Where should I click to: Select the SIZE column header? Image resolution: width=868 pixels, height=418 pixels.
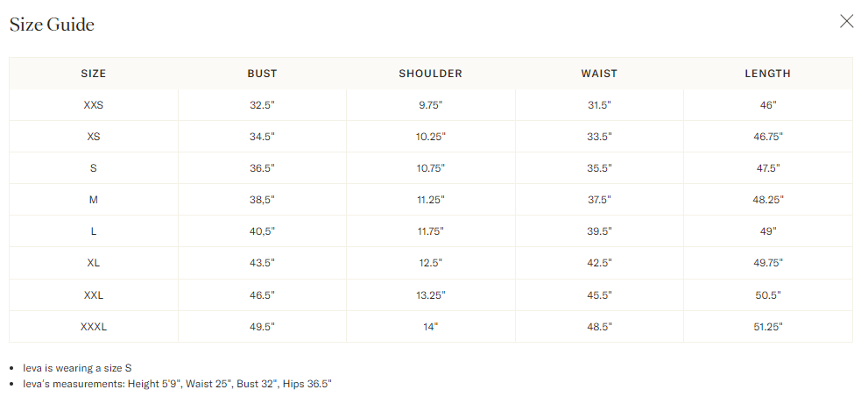coord(94,74)
